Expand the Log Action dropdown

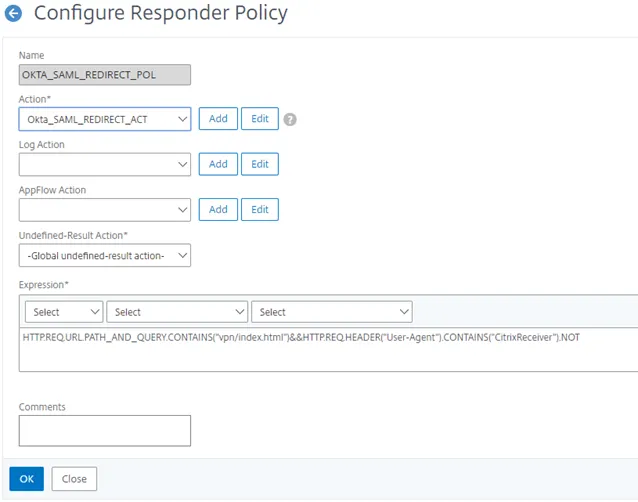click(x=104, y=164)
